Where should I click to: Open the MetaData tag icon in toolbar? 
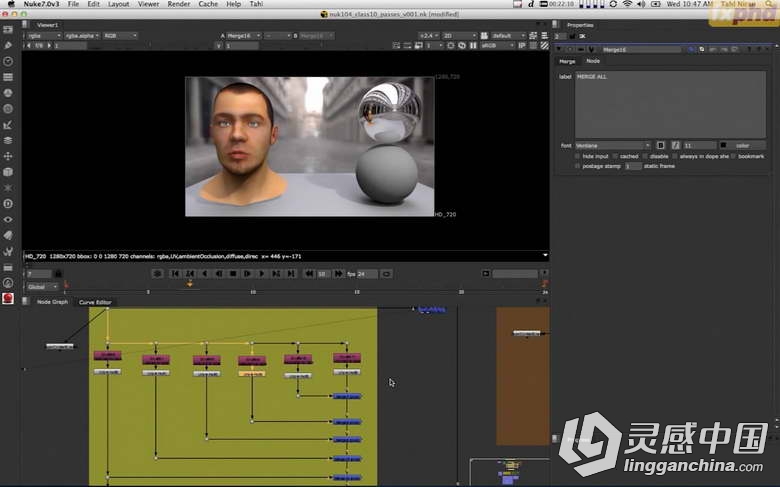8,235
